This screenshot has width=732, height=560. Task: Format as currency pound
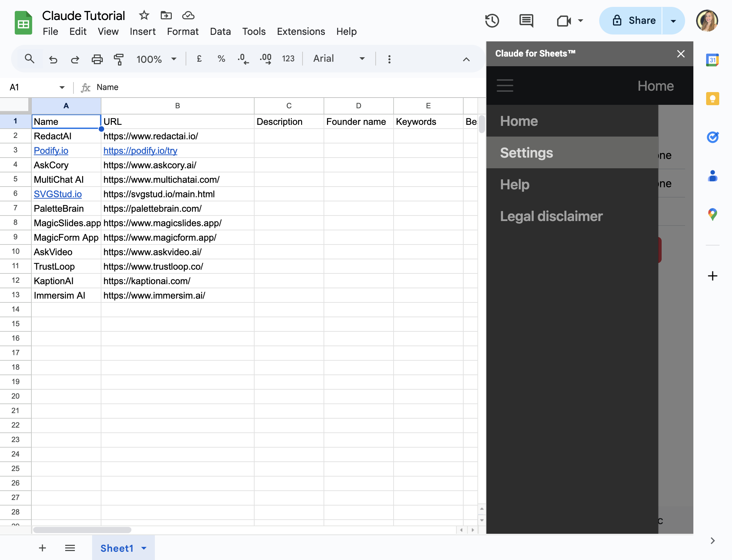click(199, 59)
